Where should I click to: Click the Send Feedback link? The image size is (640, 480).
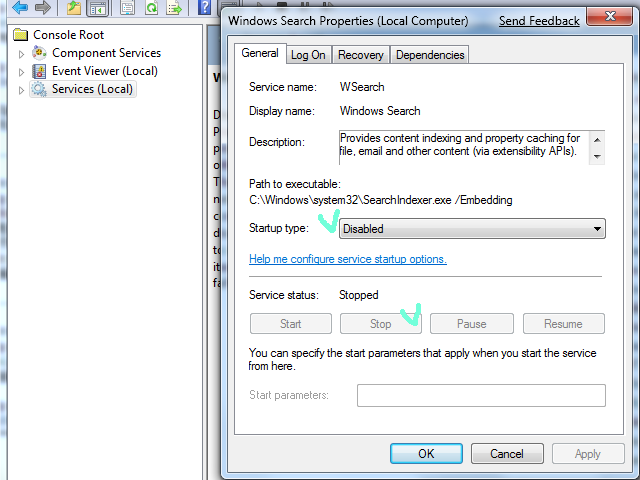coord(539,21)
